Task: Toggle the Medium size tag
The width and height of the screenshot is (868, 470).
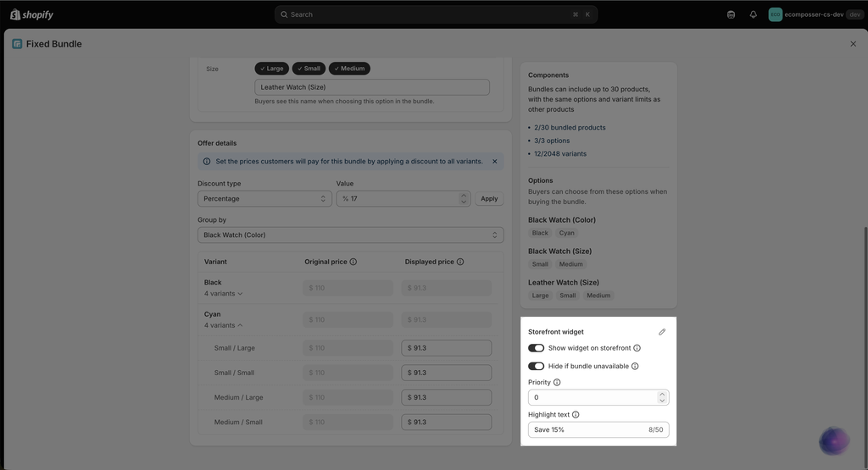Action: pyautogui.click(x=349, y=69)
